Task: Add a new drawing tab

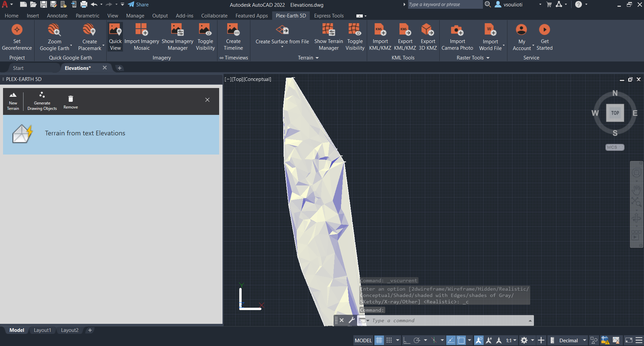Action: [x=119, y=68]
